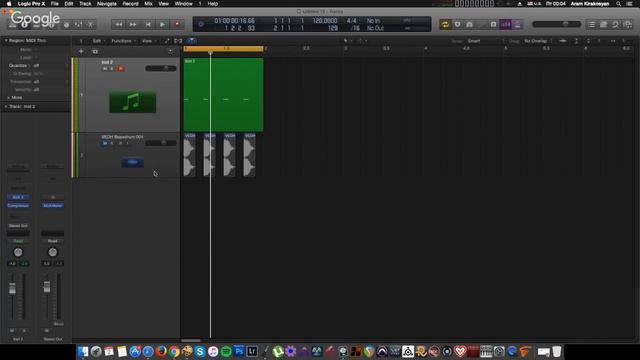Record-enable the Inst 2 track
Screen dimensions: 640x360
pyautogui.click(x=120, y=69)
